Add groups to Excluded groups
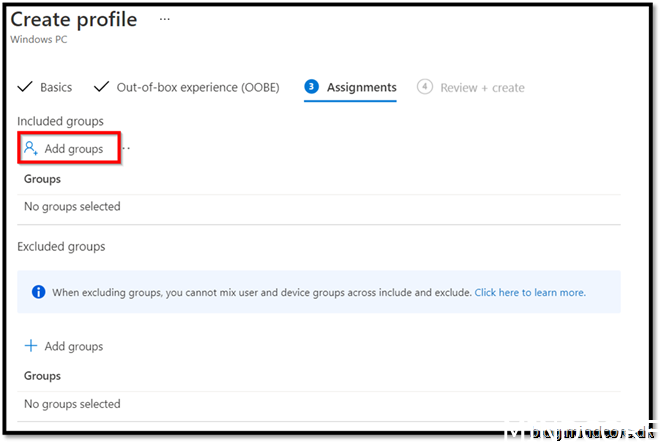The height and width of the screenshot is (443, 661). click(73, 347)
